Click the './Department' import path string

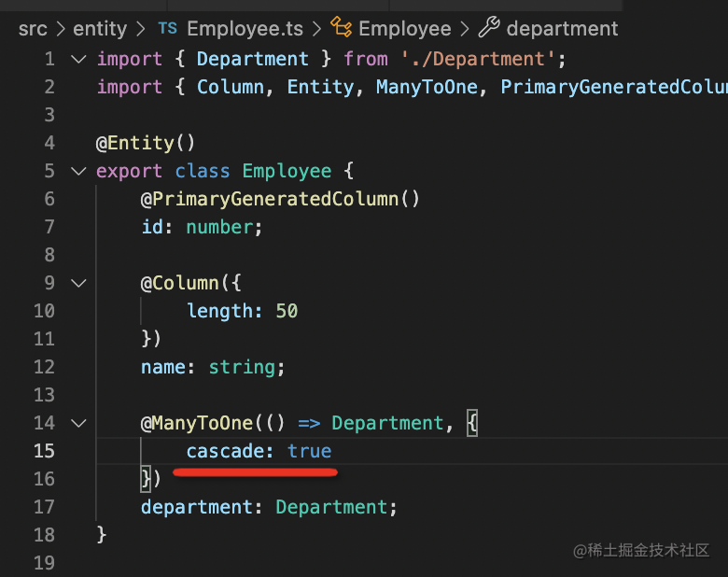pos(483,59)
